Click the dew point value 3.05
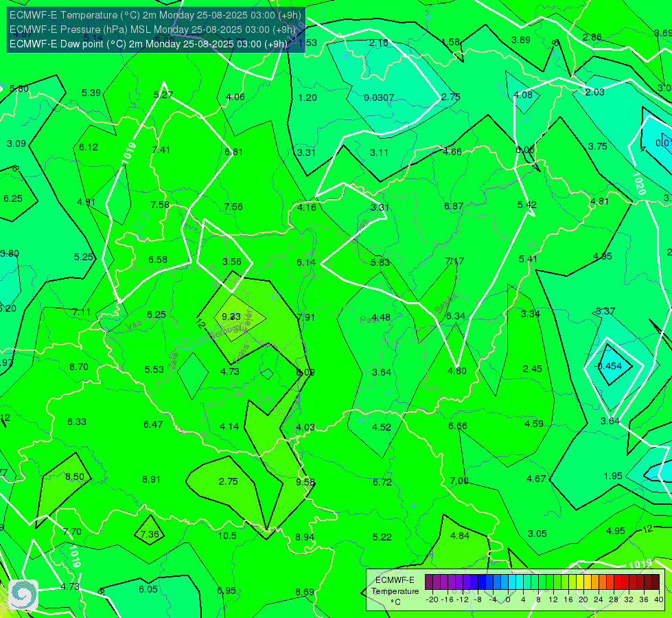The width and height of the screenshot is (672, 618). click(x=537, y=534)
